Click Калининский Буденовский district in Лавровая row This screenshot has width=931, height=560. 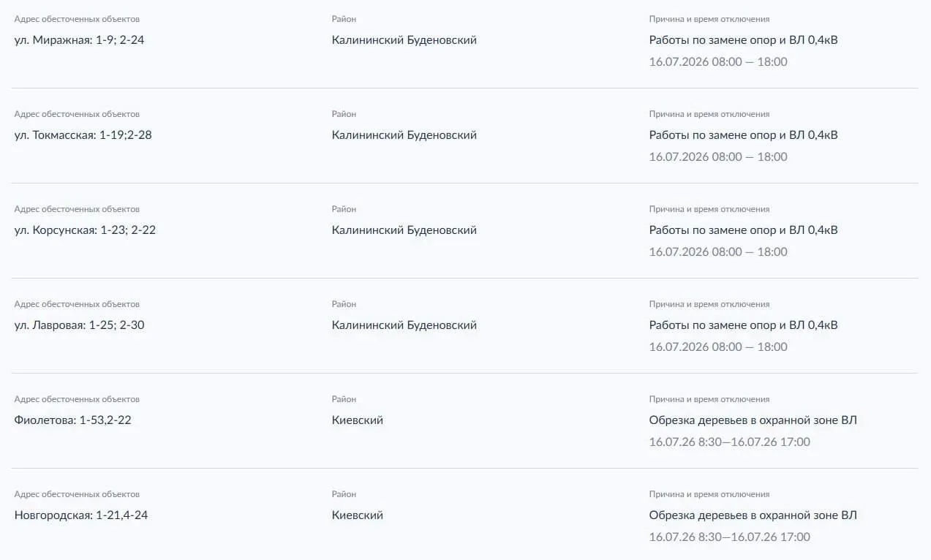[x=404, y=325]
